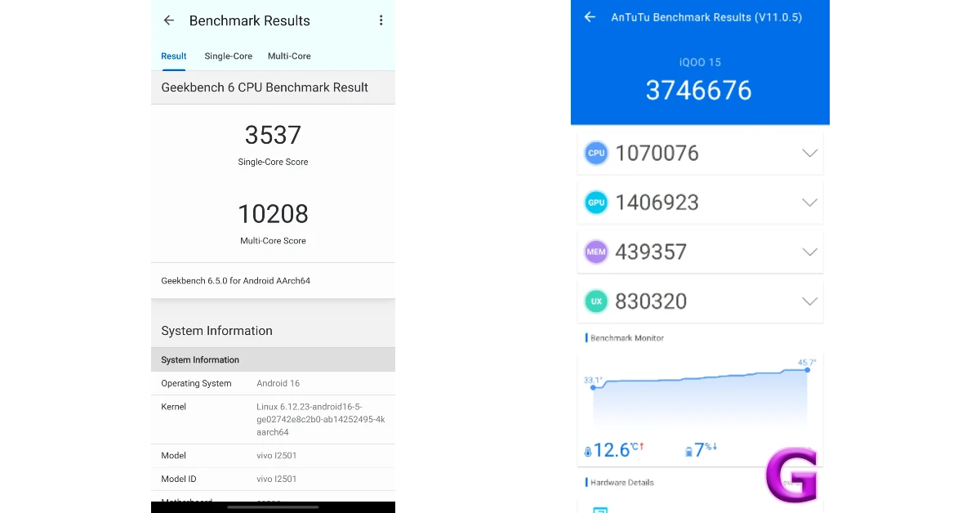Tap the total score 3746676
980x513 pixels.
pyautogui.click(x=698, y=90)
